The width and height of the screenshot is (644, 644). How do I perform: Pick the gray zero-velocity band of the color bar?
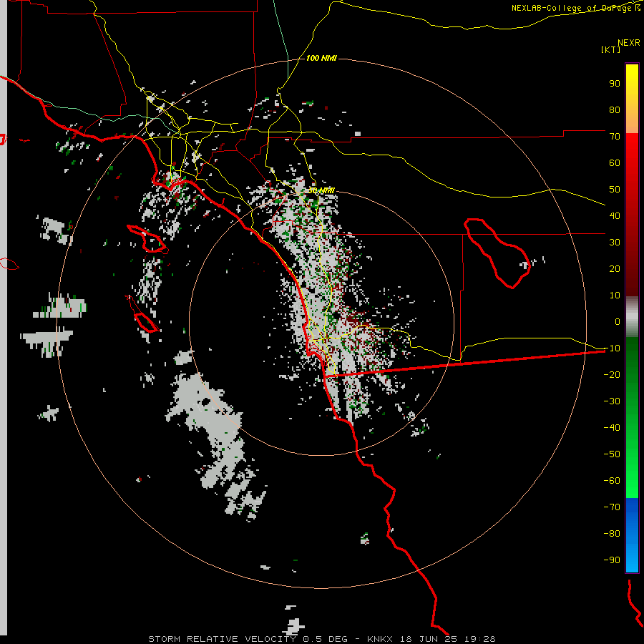pos(632,317)
